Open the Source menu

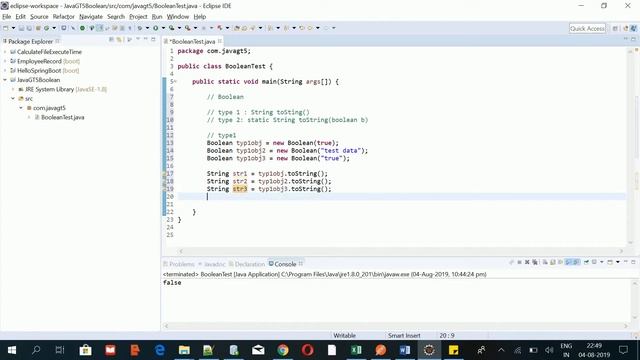[39, 17]
